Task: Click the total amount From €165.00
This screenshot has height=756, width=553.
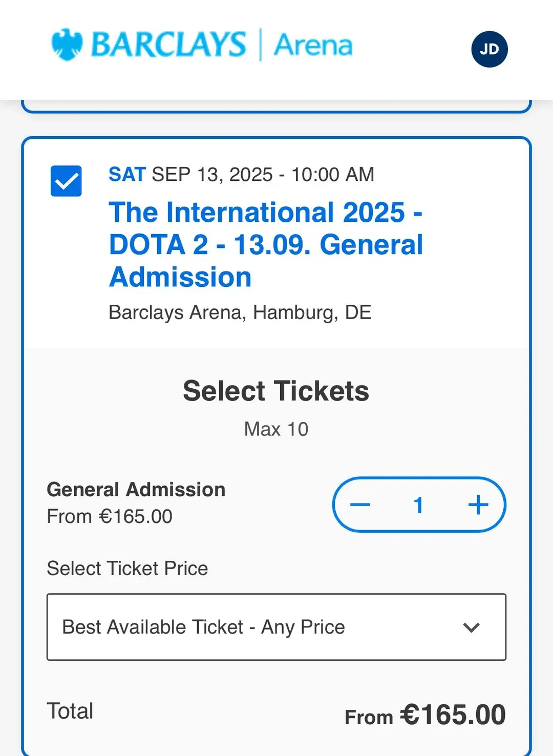Action: point(425,715)
